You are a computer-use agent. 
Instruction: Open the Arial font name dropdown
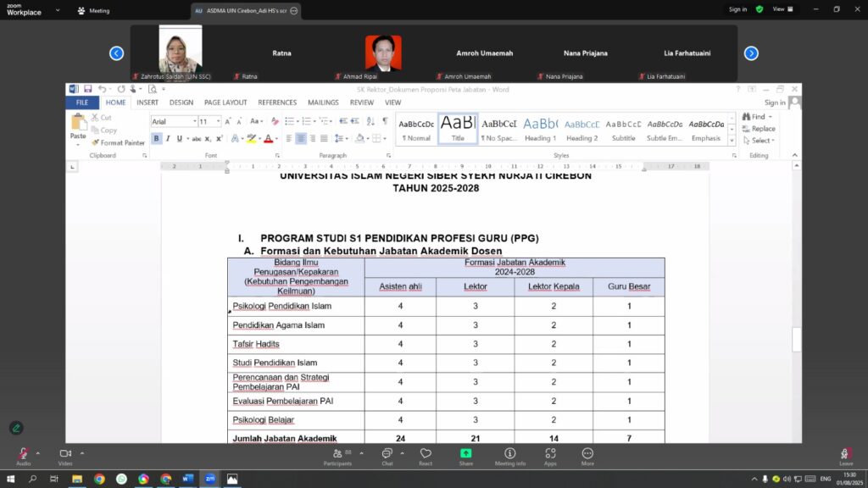coord(195,122)
